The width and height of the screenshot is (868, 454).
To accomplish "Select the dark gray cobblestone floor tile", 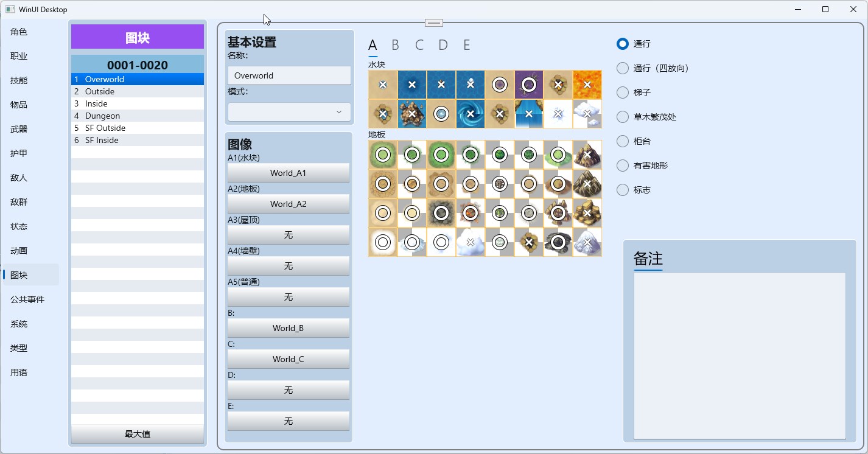I will (441, 214).
